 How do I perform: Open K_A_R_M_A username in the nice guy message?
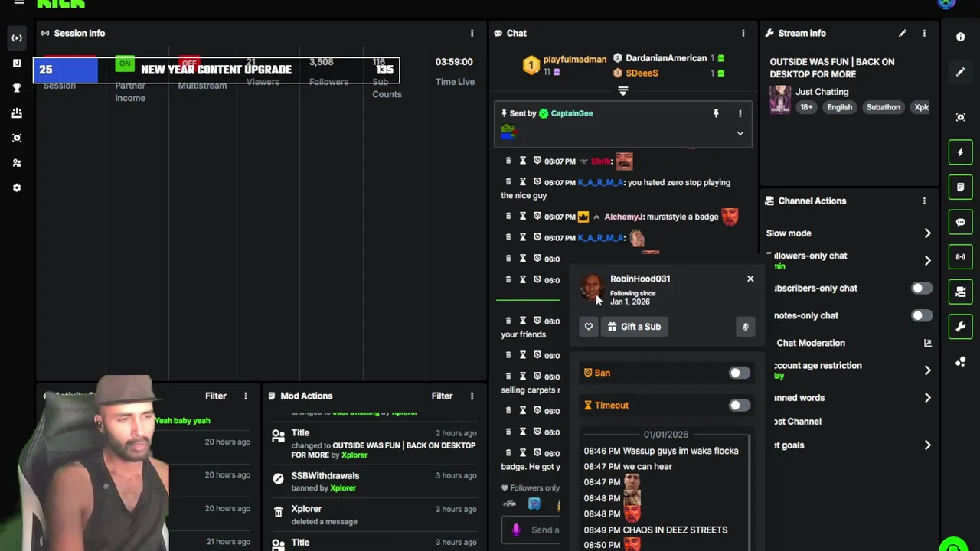click(x=600, y=182)
